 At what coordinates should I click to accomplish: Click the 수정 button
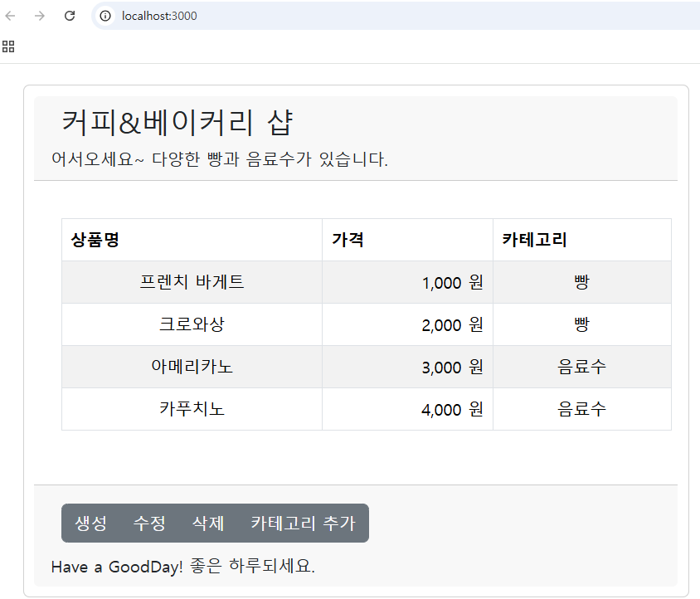coord(149,523)
